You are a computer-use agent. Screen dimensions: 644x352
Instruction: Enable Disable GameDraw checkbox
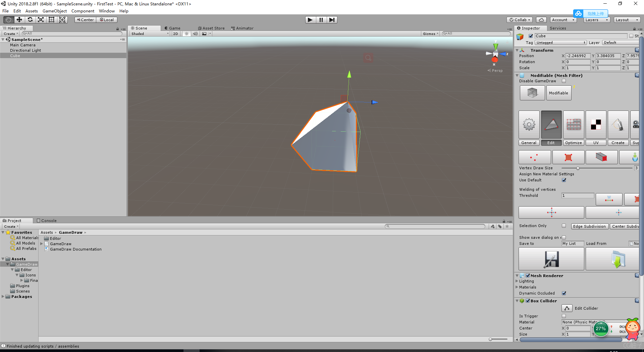564,81
